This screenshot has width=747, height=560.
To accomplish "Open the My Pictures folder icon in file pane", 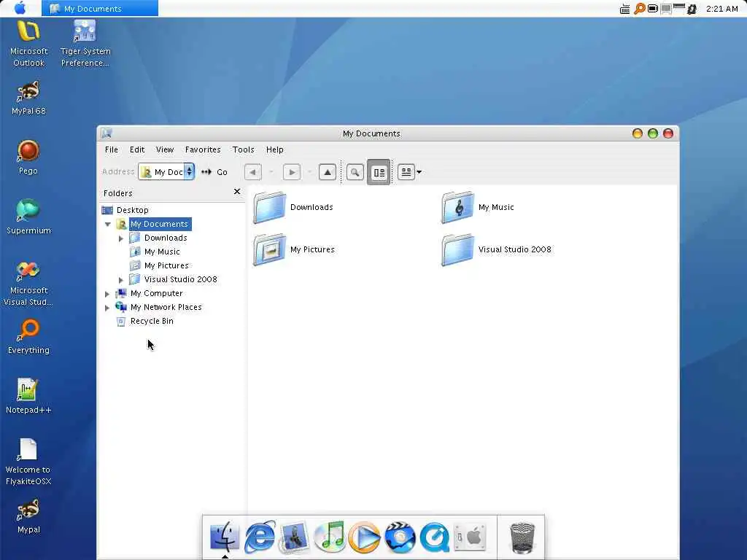I will 270,249.
